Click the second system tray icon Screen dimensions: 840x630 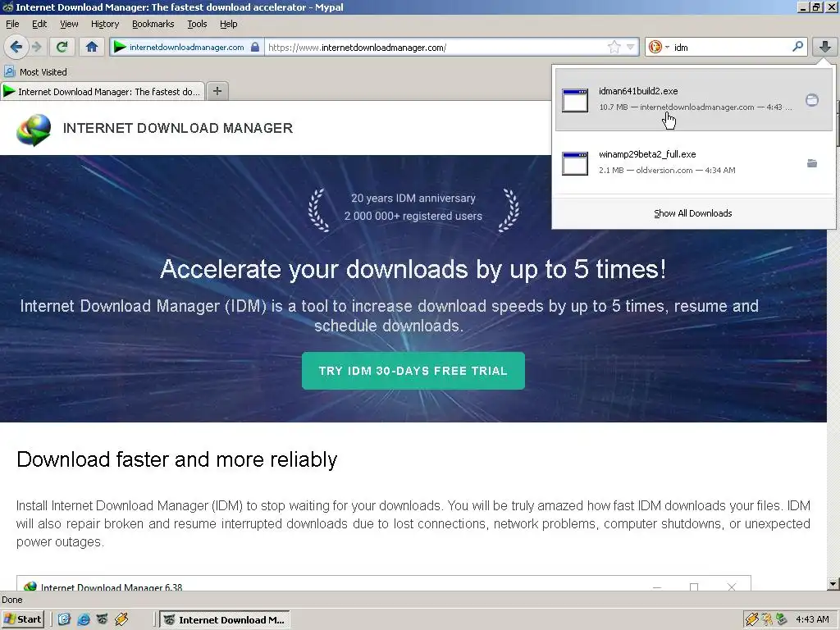pyautogui.click(x=767, y=619)
